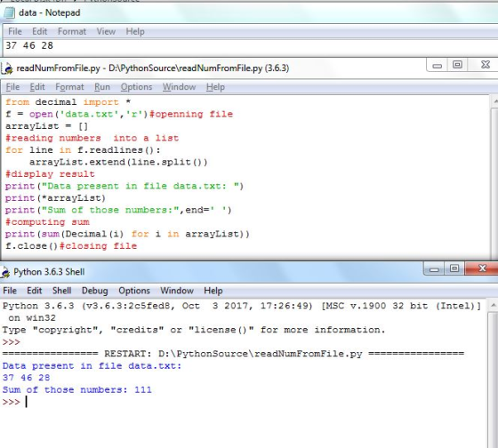
Task: Open Edit menu in readNumFromFile.py editor
Action: pyautogui.click(x=37, y=87)
